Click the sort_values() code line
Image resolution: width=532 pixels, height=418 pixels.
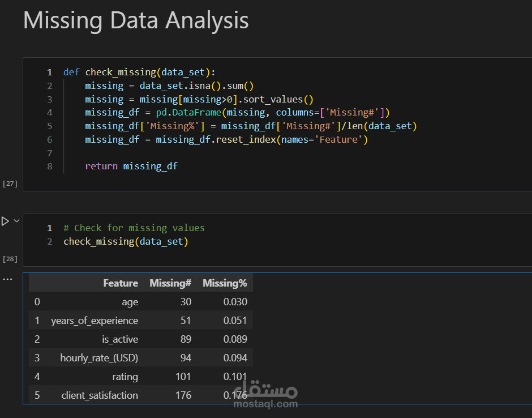(x=199, y=100)
